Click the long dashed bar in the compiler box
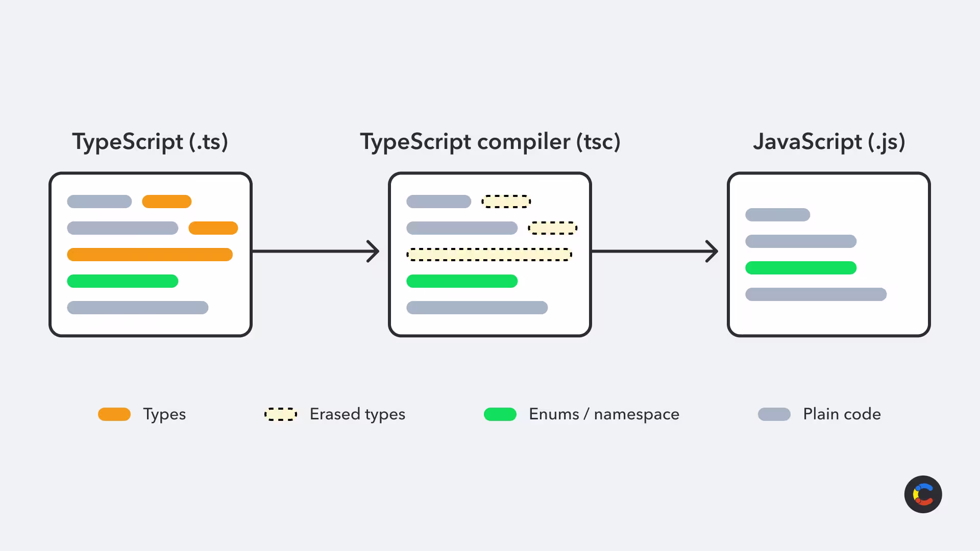 click(x=489, y=255)
